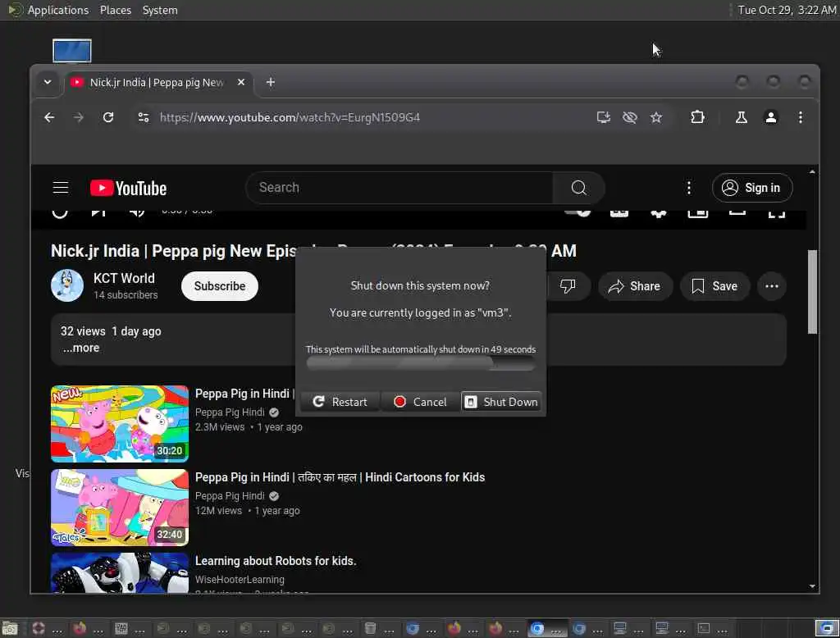Toggle video player fullscreen

(776, 213)
